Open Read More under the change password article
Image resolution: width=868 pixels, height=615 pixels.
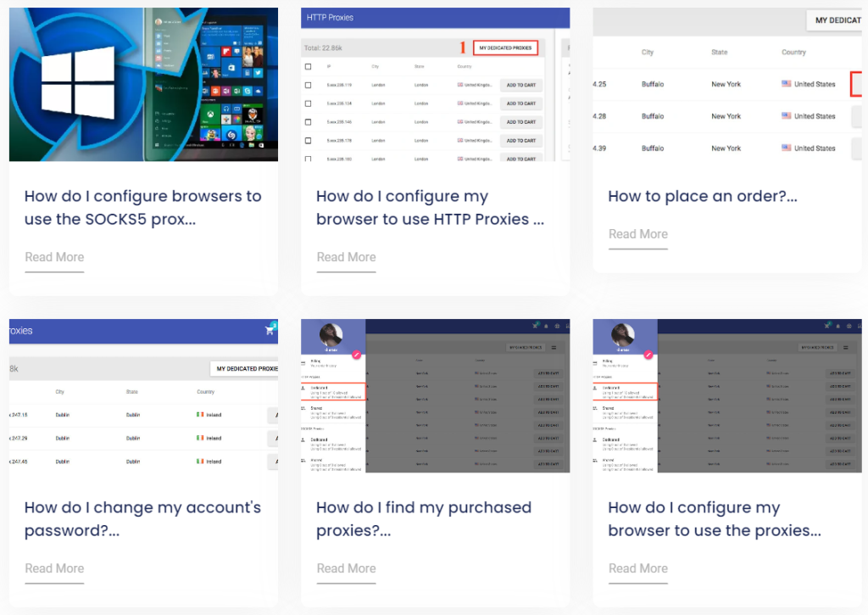click(54, 568)
